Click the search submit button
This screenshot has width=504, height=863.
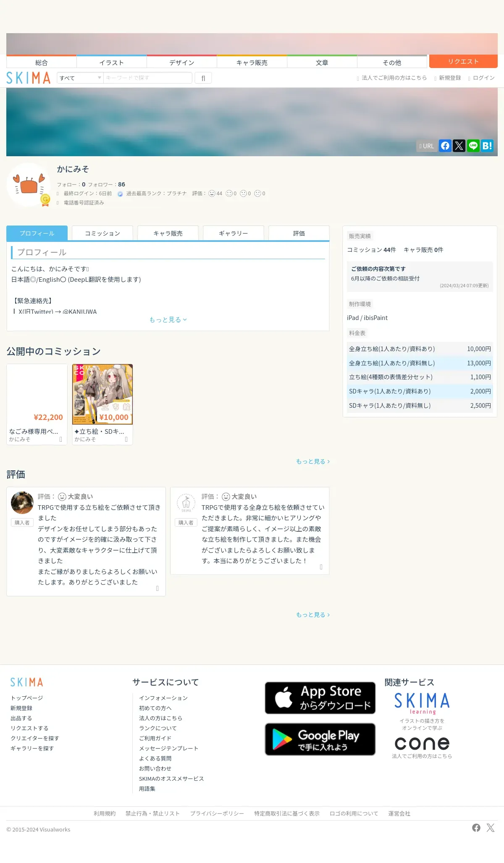click(x=203, y=78)
